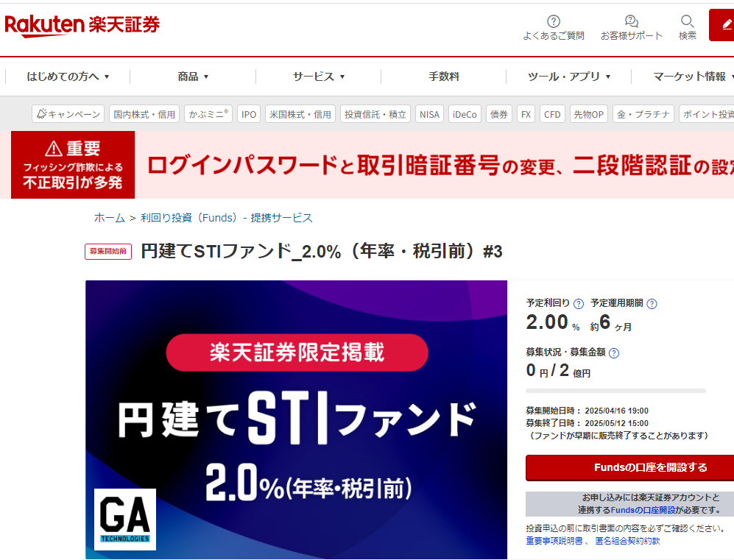
Task: Open help icon beside 予定運用期間
Action: [x=652, y=304]
